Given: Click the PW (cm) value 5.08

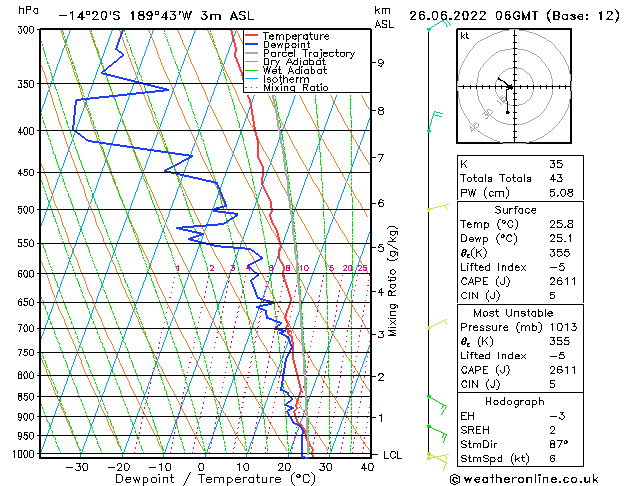Looking at the screenshot, I should [x=561, y=193].
